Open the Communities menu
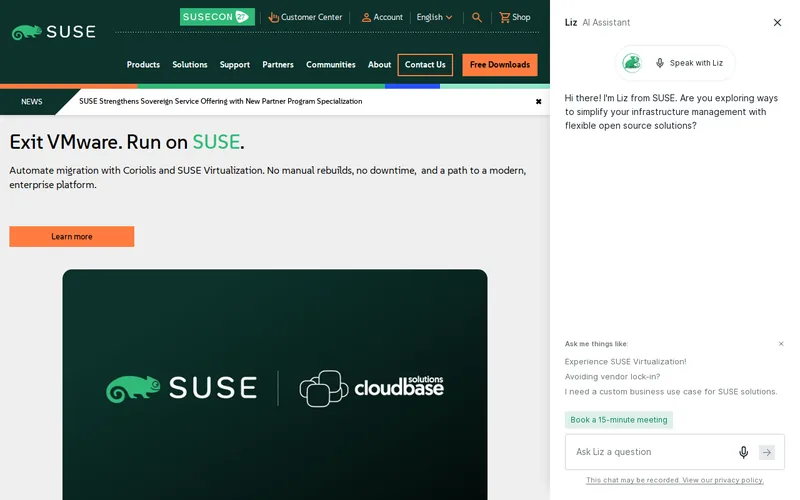This screenshot has width=800, height=500. pyautogui.click(x=331, y=65)
